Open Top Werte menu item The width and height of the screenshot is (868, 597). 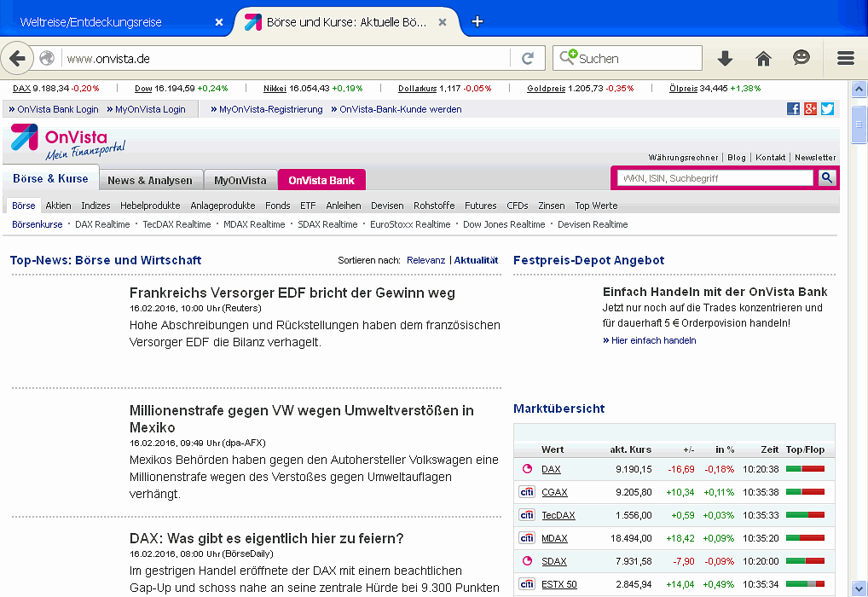(x=596, y=206)
